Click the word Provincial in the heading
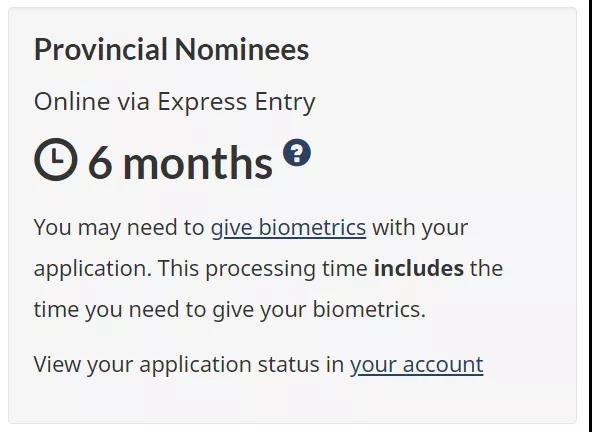Screen dimensions: 592x432 (x=101, y=49)
